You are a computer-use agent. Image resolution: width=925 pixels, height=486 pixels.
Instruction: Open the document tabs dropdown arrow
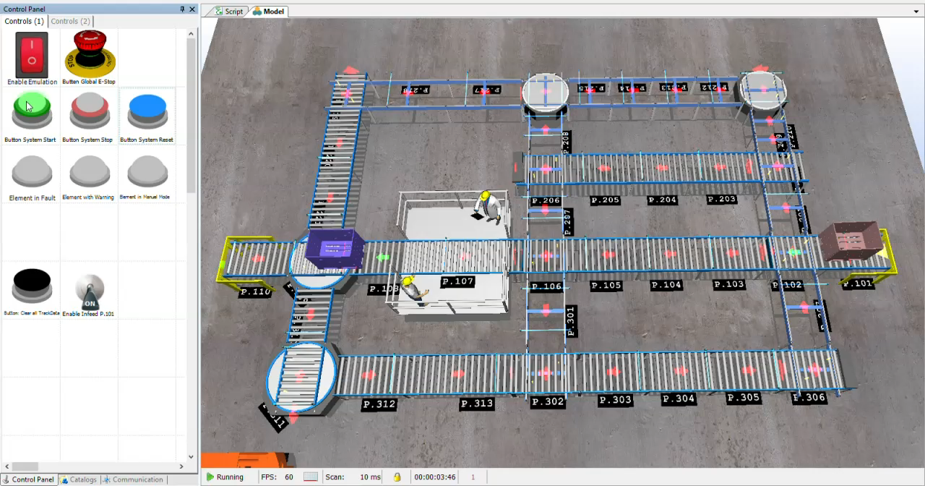point(916,11)
